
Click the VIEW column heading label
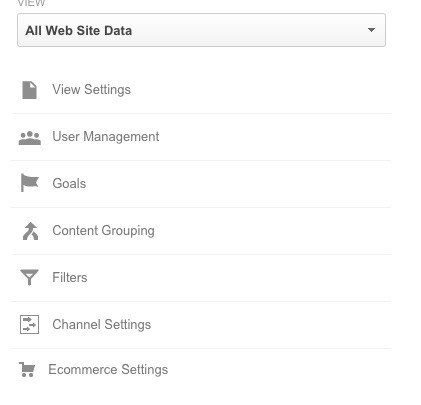tap(31, 3)
